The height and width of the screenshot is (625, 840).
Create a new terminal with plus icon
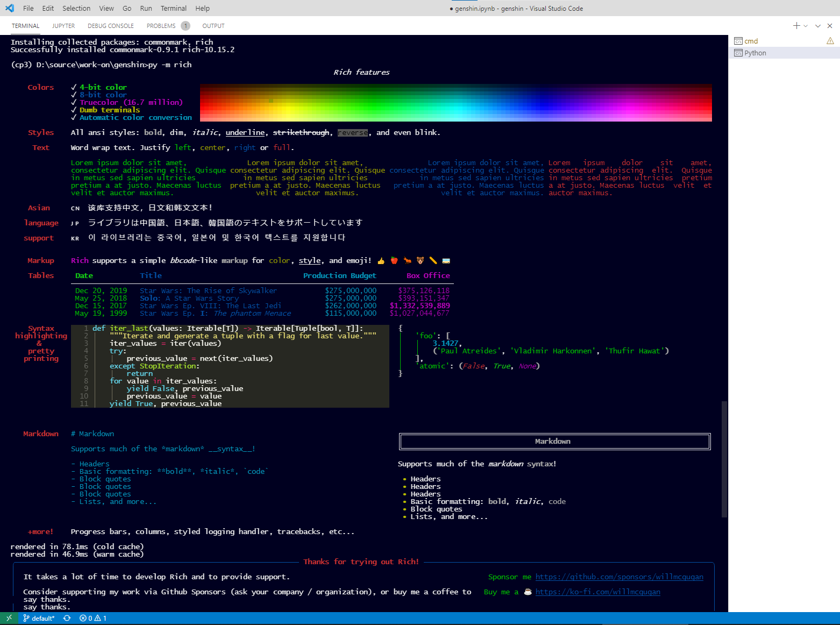pos(796,26)
